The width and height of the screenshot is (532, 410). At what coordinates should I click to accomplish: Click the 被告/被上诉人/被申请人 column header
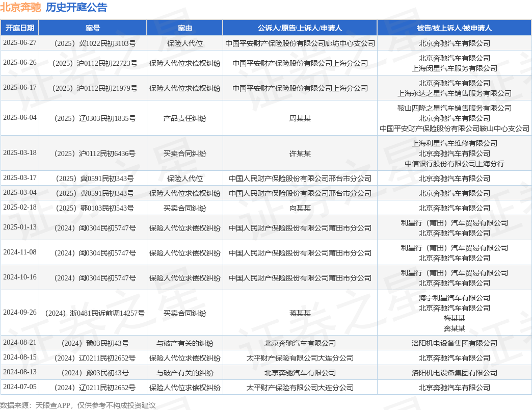point(455,28)
